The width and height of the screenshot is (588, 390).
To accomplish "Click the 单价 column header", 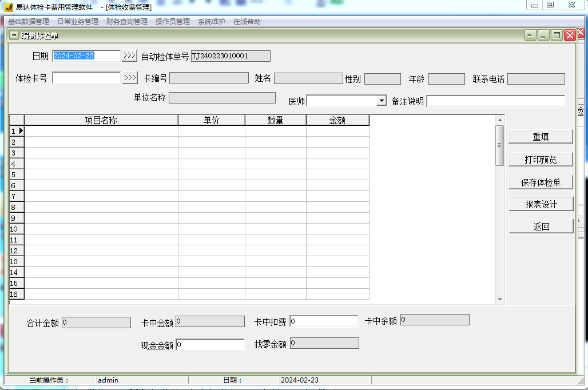I will tap(212, 120).
